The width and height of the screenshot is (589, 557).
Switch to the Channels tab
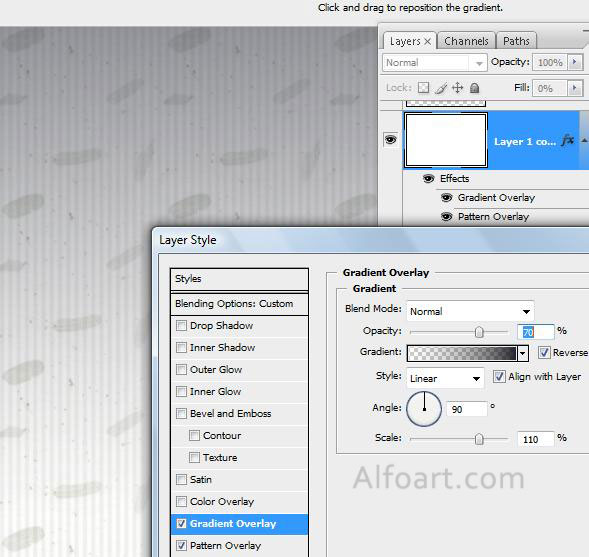coord(466,41)
